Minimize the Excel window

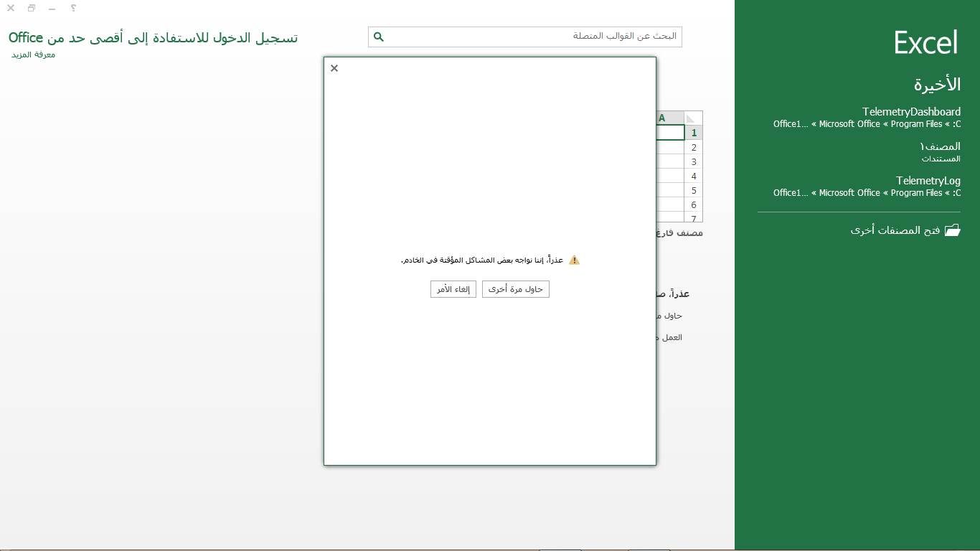click(52, 9)
